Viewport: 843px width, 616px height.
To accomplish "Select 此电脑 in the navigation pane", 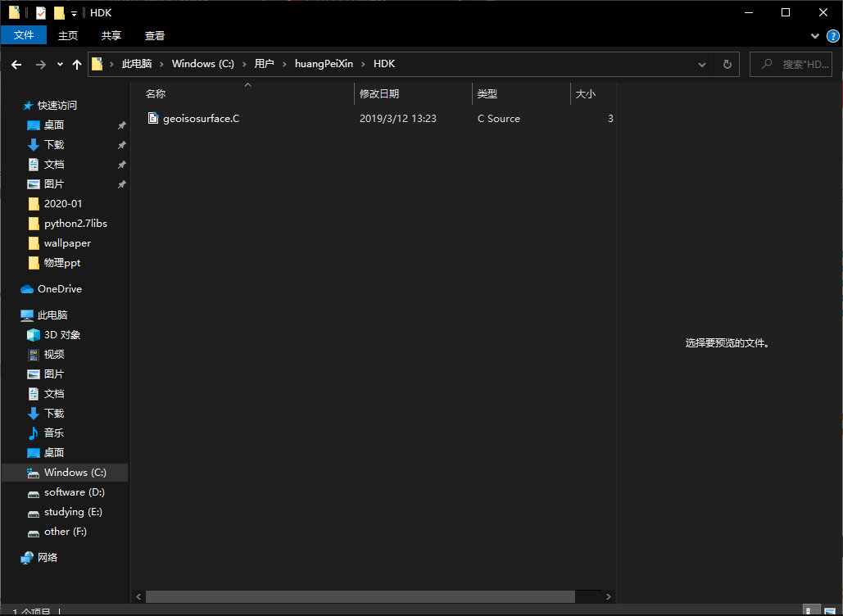I will coord(52,315).
